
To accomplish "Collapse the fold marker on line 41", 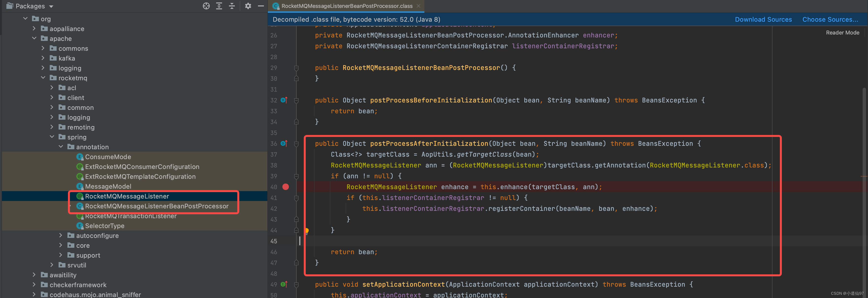I will coord(296,198).
